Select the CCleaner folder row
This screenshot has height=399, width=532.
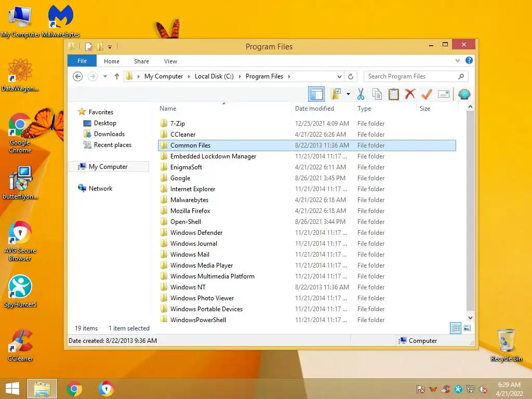[307, 135]
